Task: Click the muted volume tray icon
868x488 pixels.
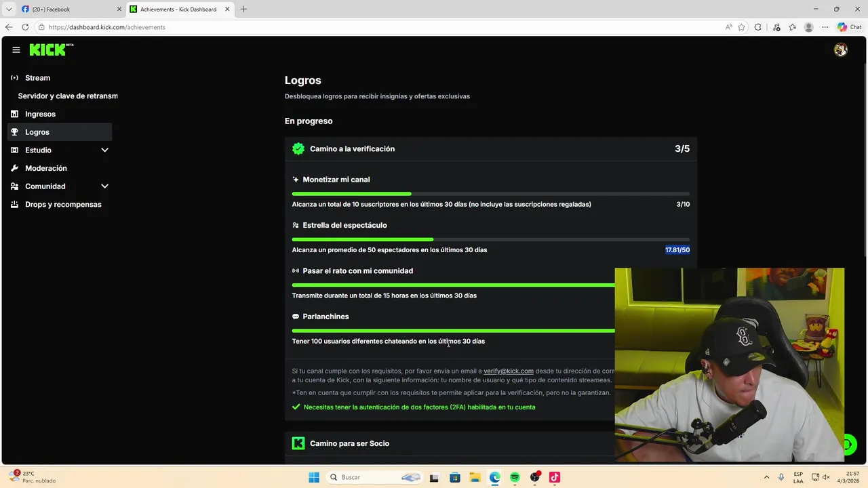Action: pyautogui.click(x=827, y=477)
